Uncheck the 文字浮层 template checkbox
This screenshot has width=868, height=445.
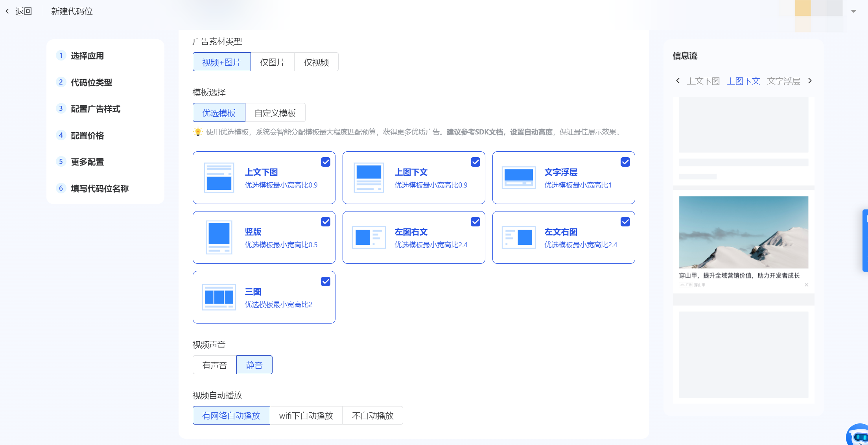tap(625, 162)
